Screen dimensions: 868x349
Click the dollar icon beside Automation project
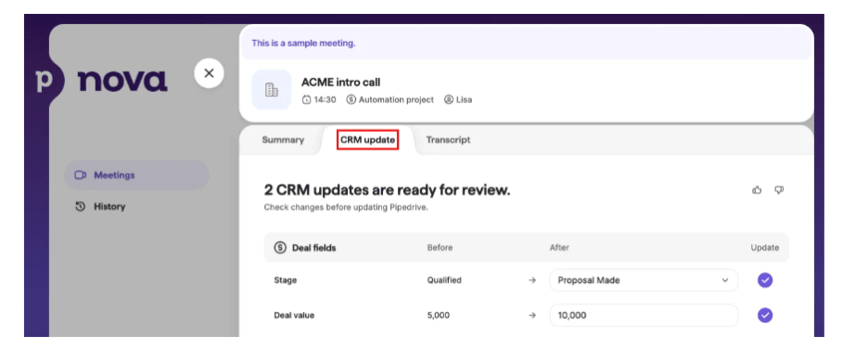pos(351,99)
